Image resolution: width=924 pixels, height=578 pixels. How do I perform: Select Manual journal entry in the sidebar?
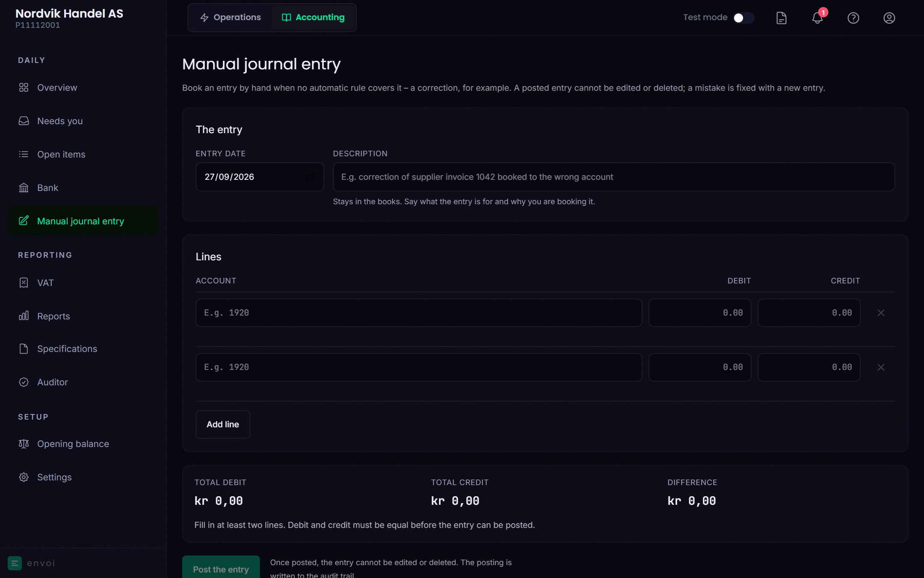pos(83,221)
